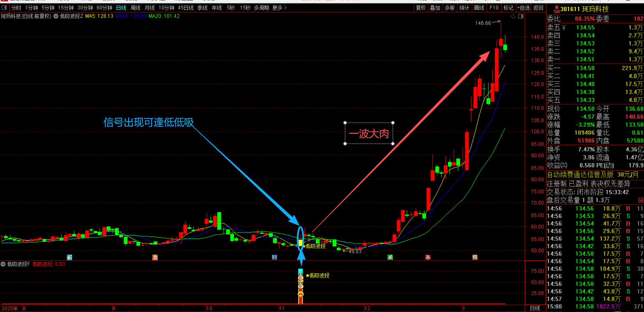Click the 卖五 order row
The image size is (644, 312).
[595, 27]
